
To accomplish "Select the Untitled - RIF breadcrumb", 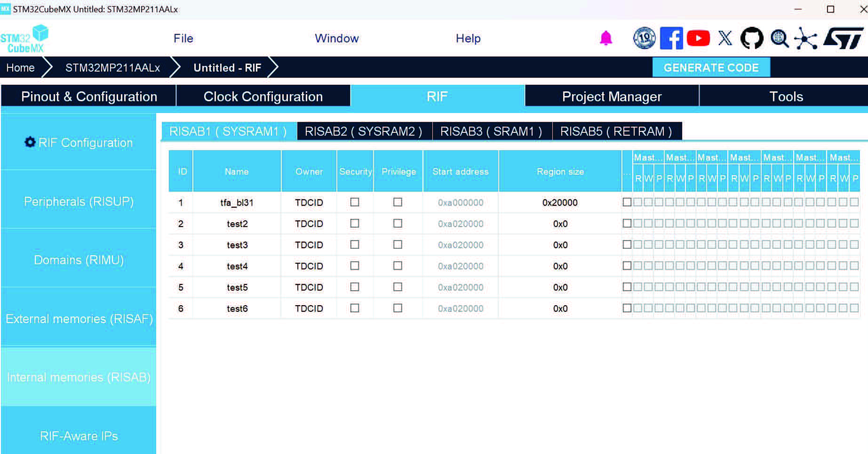I will [x=227, y=68].
